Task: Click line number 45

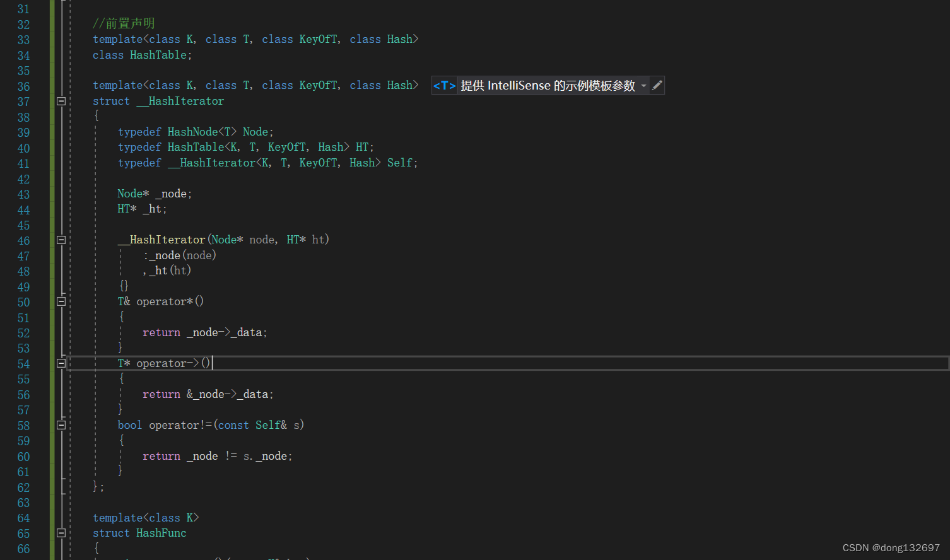Action: click(23, 225)
